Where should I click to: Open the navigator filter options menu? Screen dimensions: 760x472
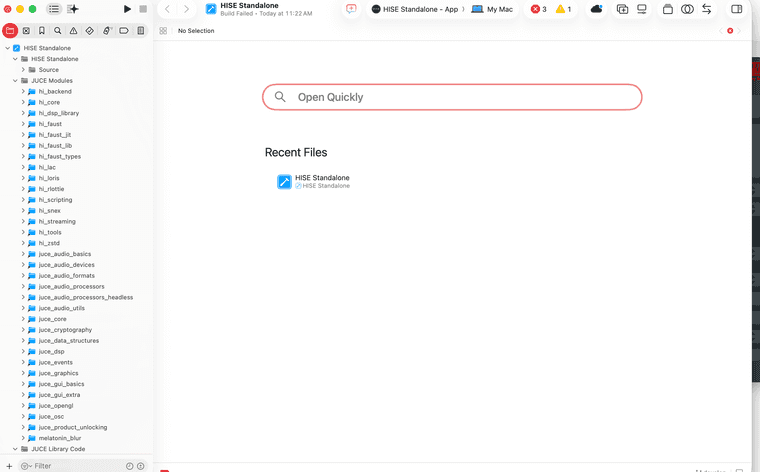click(26, 466)
